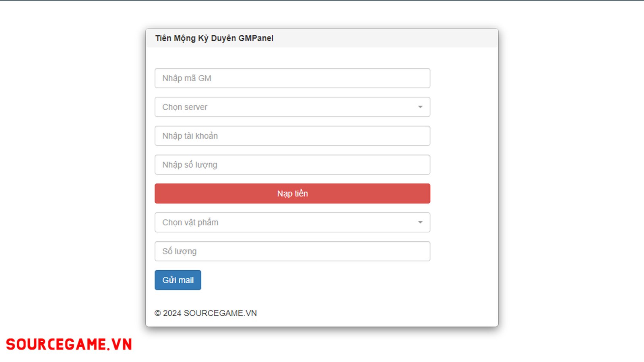
Task: Focus the "Số lượng" field above Gửi mail
Action: [x=292, y=251]
